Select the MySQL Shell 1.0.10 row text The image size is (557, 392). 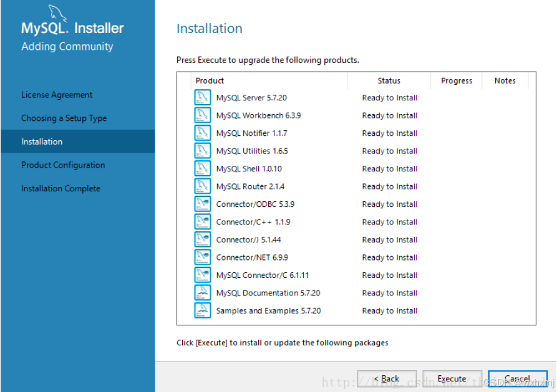pos(249,169)
